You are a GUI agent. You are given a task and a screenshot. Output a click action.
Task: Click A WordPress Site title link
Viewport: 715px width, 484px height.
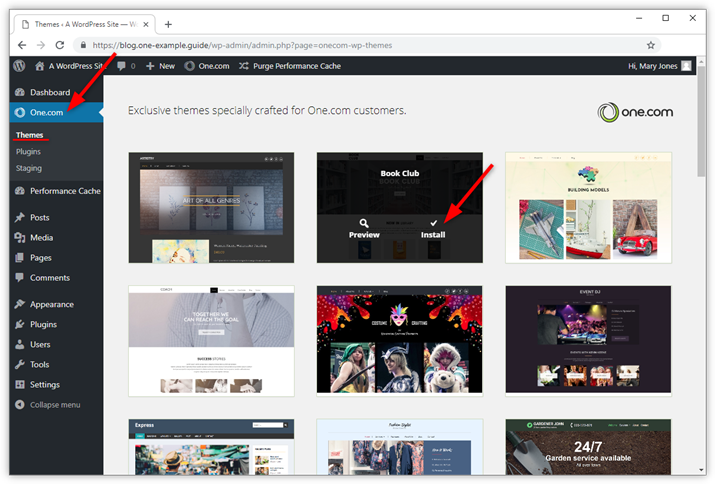77,66
